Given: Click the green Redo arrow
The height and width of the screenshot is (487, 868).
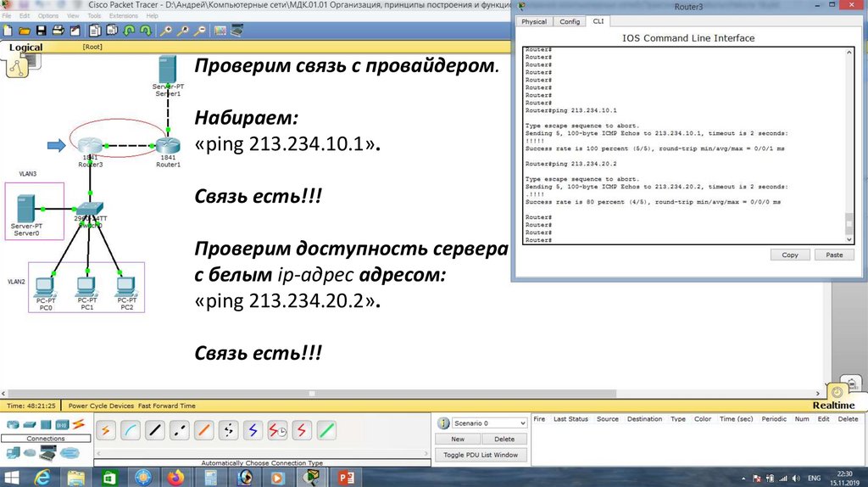Looking at the screenshot, I should (146, 31).
